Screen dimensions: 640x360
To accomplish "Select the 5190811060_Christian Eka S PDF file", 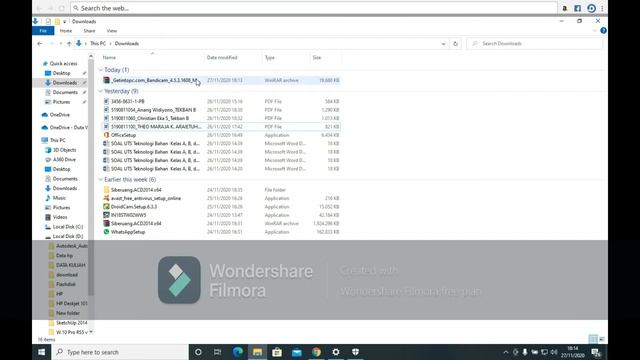I will tap(221, 118).
